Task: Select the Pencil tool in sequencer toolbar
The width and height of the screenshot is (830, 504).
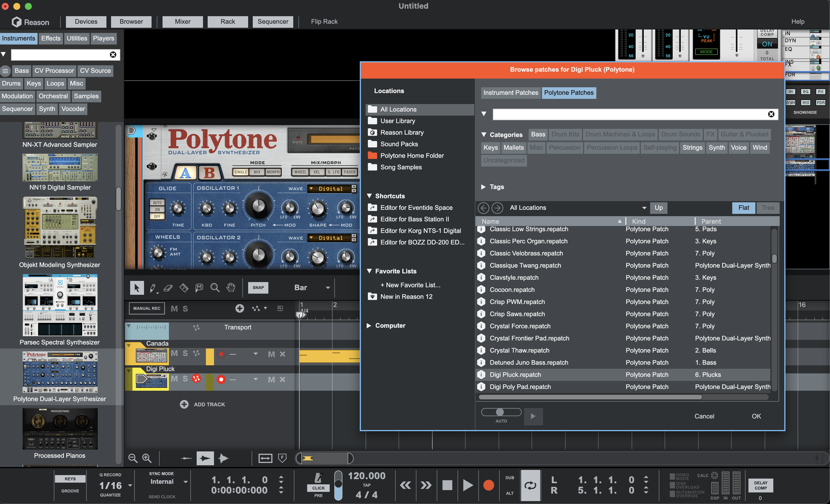Action: 153,288
